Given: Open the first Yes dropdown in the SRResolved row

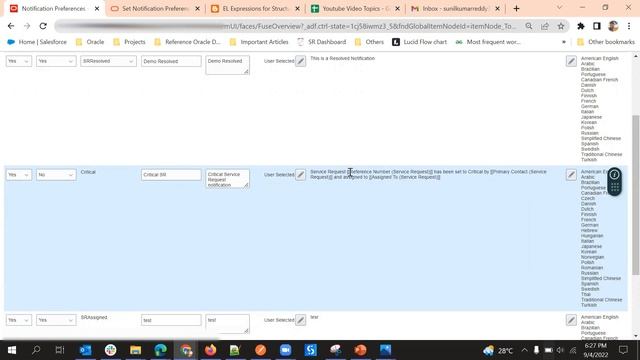Looking at the screenshot, I should click(x=19, y=61).
